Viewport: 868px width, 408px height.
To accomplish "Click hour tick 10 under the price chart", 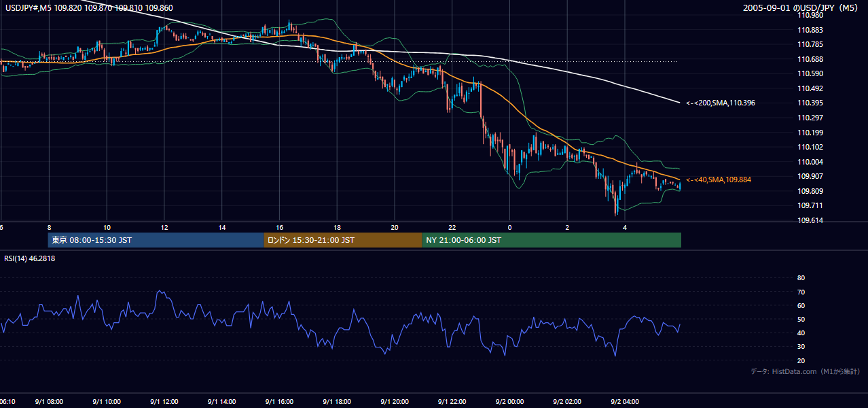I will [107, 228].
